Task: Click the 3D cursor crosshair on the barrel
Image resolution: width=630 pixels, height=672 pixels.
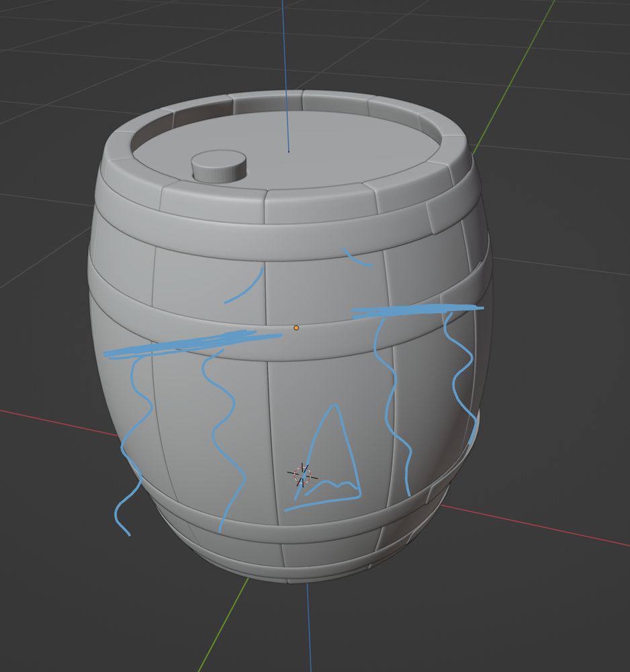Action: 303,474
